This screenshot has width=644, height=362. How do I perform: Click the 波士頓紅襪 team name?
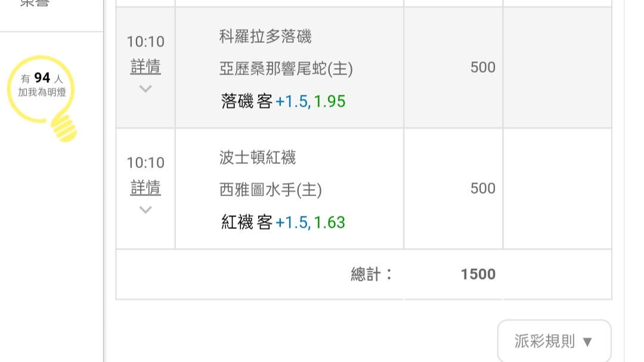[x=258, y=157]
